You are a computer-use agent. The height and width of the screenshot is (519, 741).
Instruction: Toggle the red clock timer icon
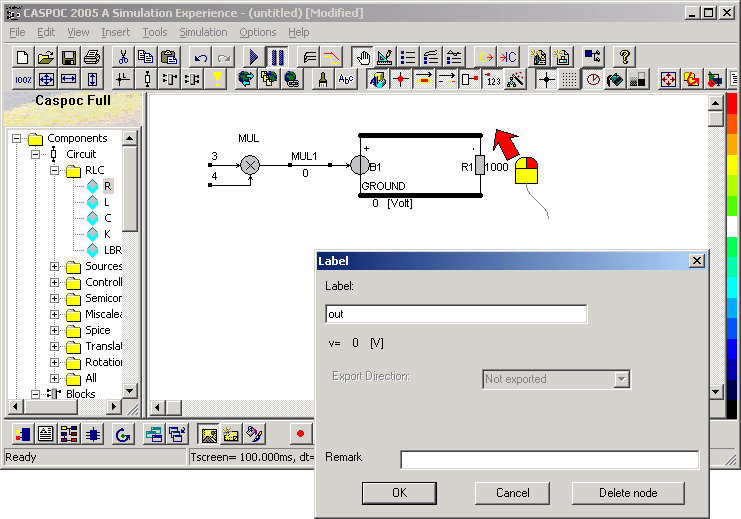593,79
